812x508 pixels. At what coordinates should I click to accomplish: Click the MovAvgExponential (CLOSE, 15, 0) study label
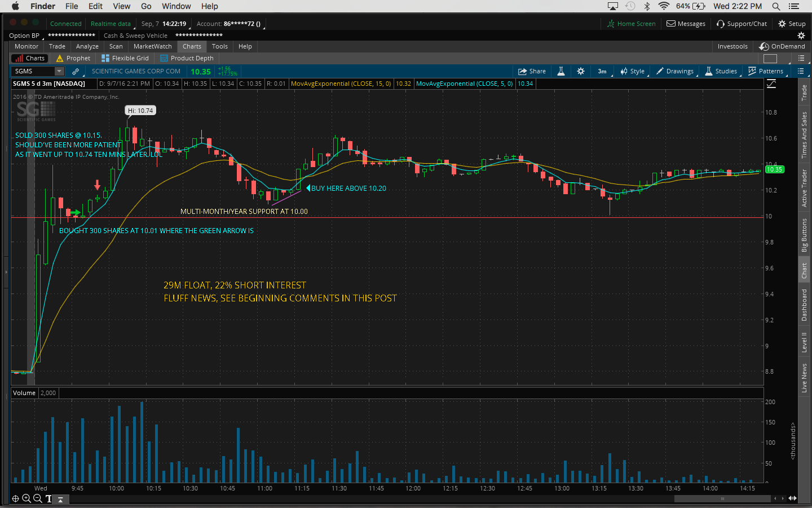[x=341, y=84]
